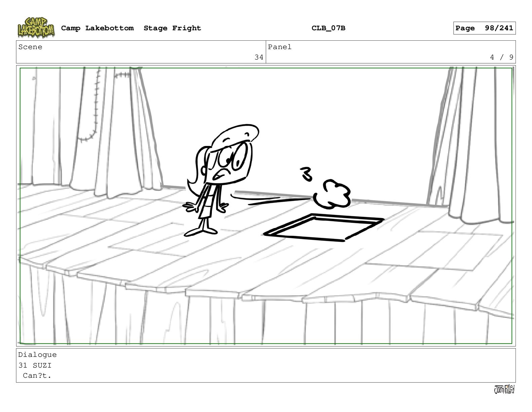Click the Camp Lakebottom logo
532x412 pixels.
[x=36, y=28]
